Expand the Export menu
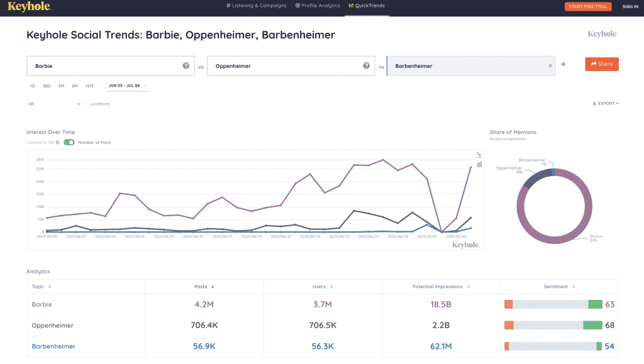Viewport: 644px width, 364px height. tap(606, 103)
